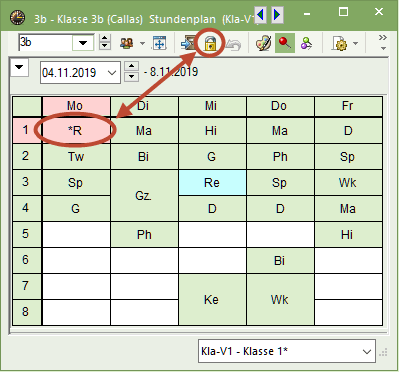Image resolution: width=399 pixels, height=372 pixels.
Task: Open dropdown arrow beside people icon
Action: (x=142, y=43)
